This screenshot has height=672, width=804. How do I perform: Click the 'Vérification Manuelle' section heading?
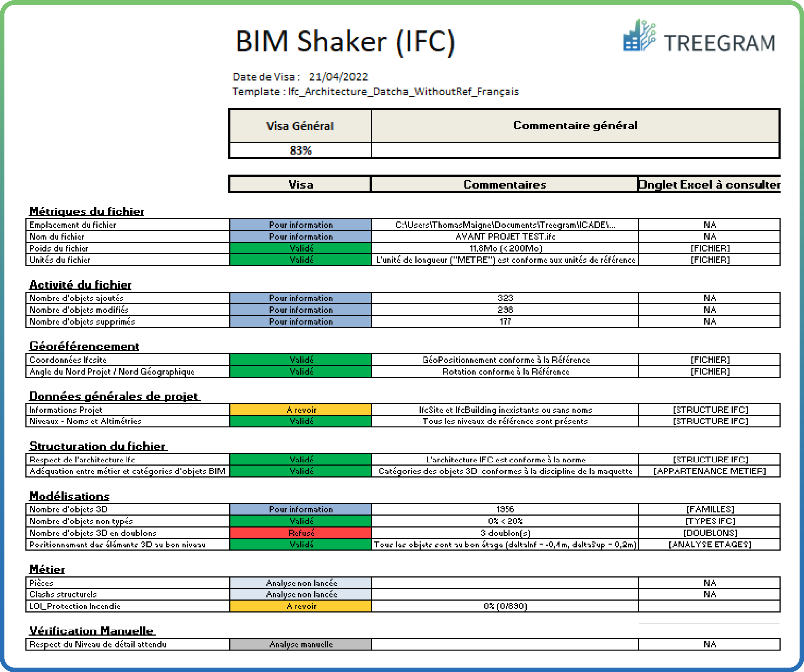pos(92,631)
